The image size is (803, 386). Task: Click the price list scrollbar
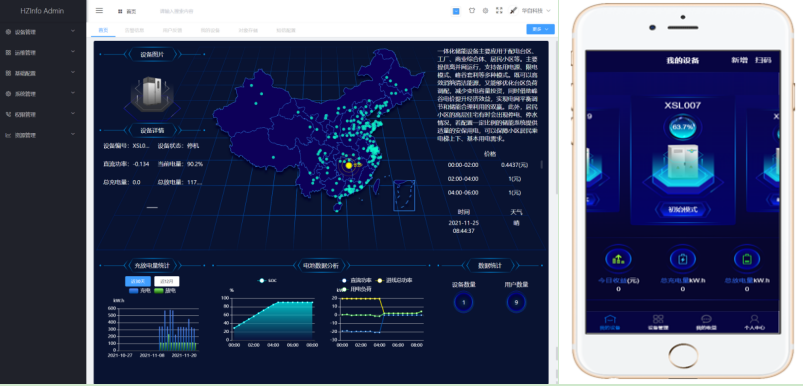click(541, 165)
